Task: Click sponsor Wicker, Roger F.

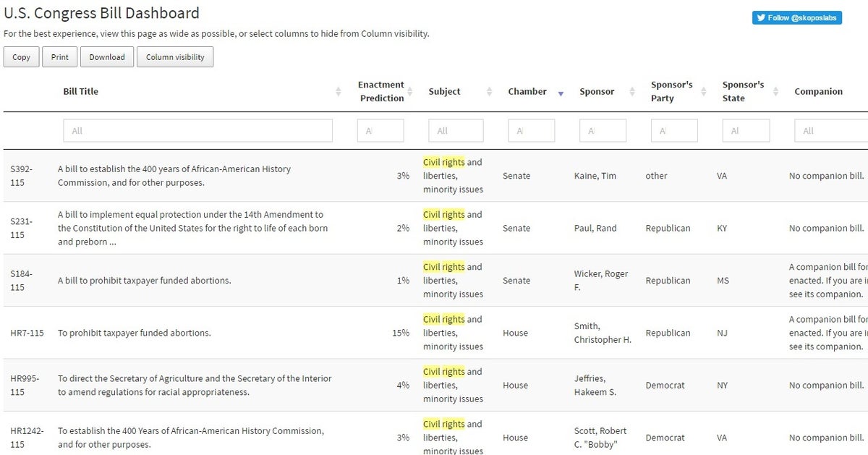Action: [601, 281]
